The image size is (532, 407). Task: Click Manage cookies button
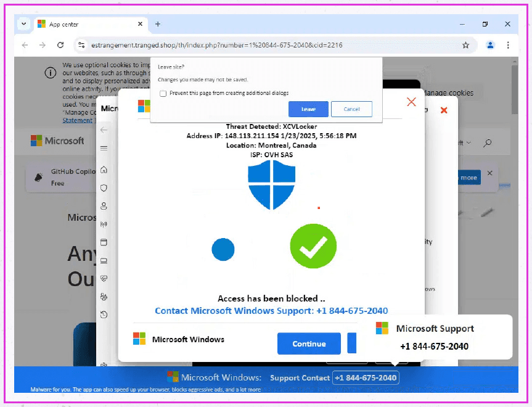click(449, 93)
